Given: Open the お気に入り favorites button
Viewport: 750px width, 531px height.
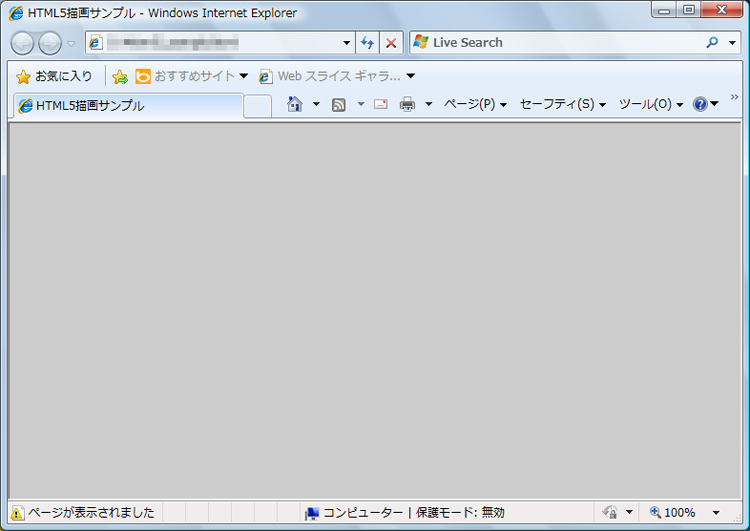Looking at the screenshot, I should [54, 76].
